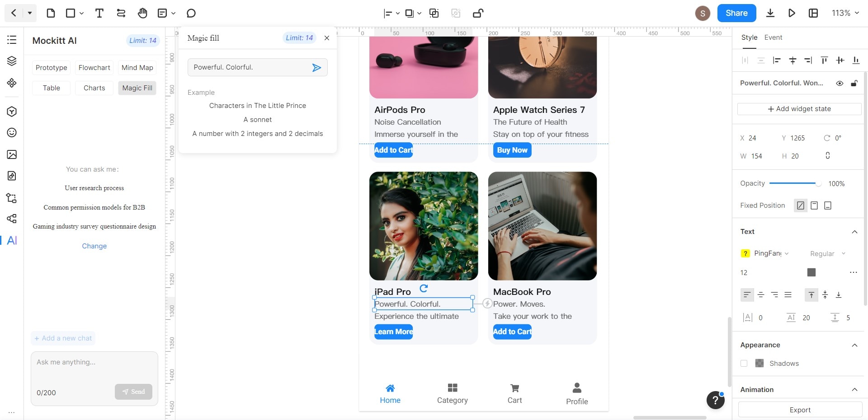Download the project via download icon
The height and width of the screenshot is (420, 868).
[x=770, y=13]
